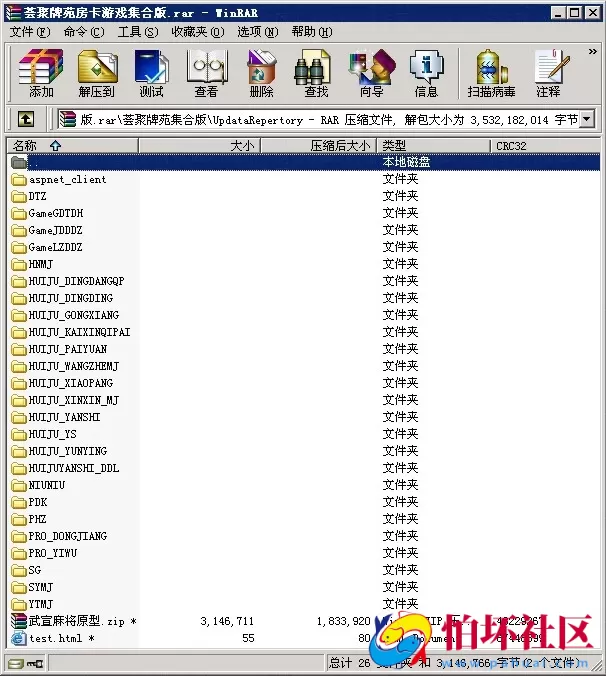Sort by Name (名称) column header
Image resolution: width=606 pixels, height=676 pixels.
click(72, 146)
